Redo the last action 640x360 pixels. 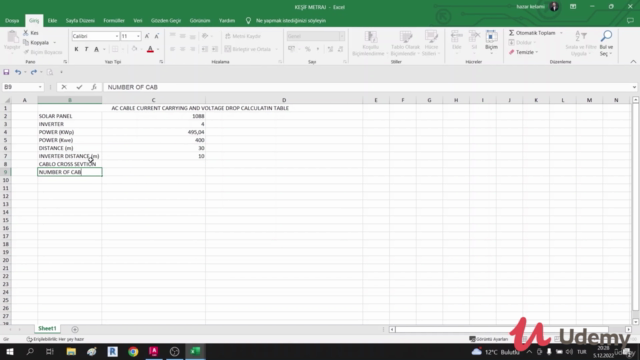coord(33,72)
